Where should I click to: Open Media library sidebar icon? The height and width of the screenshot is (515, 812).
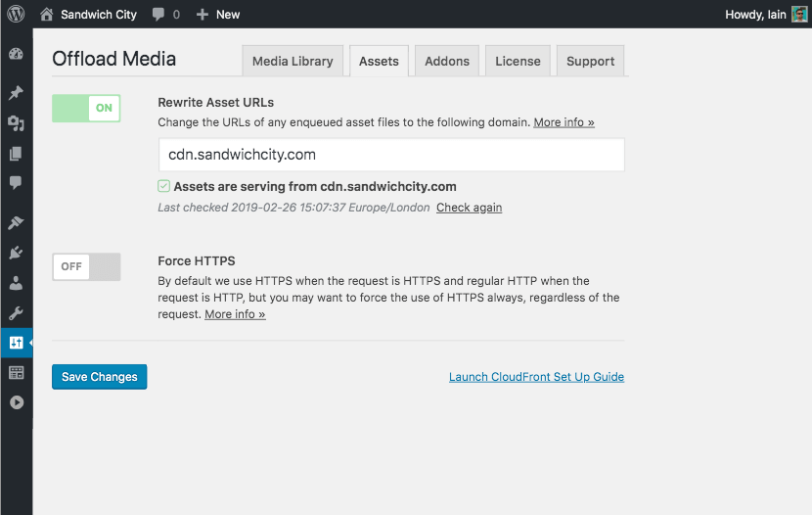[16, 123]
